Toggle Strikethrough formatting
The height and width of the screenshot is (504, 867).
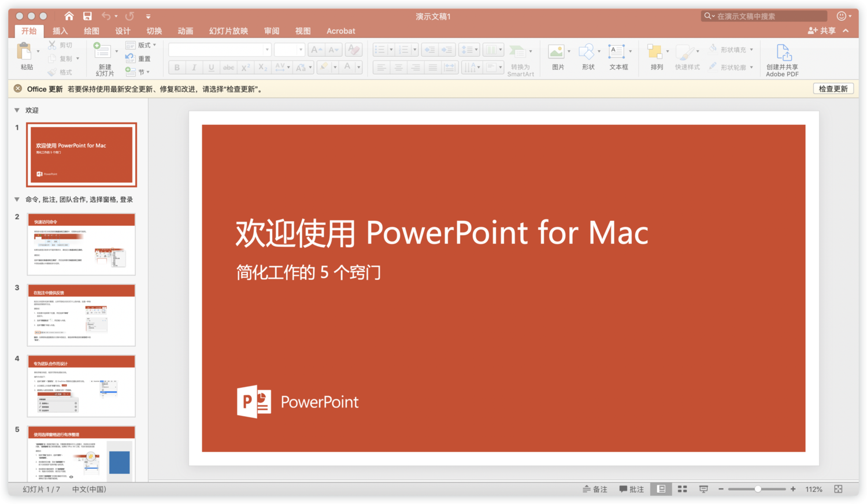coord(228,68)
